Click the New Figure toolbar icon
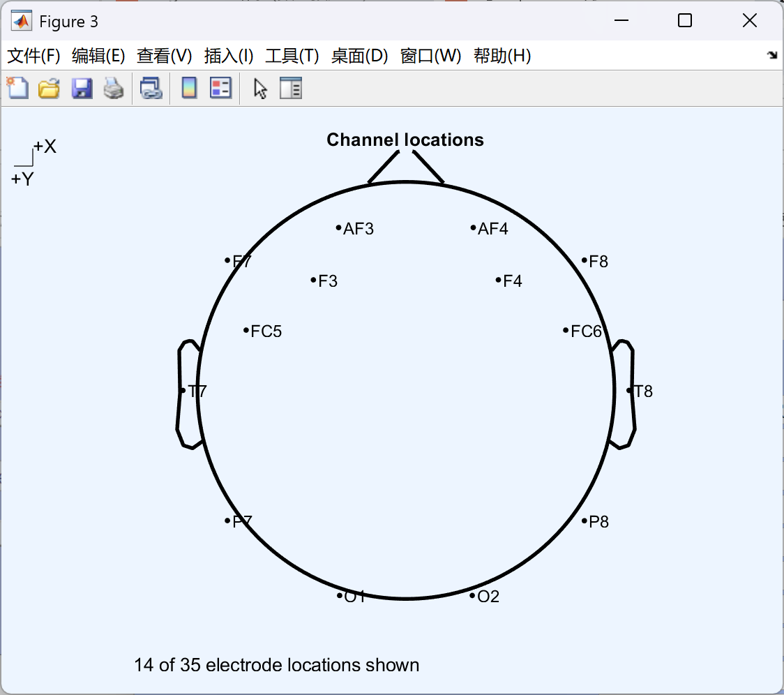The width and height of the screenshot is (784, 695). pos(18,89)
